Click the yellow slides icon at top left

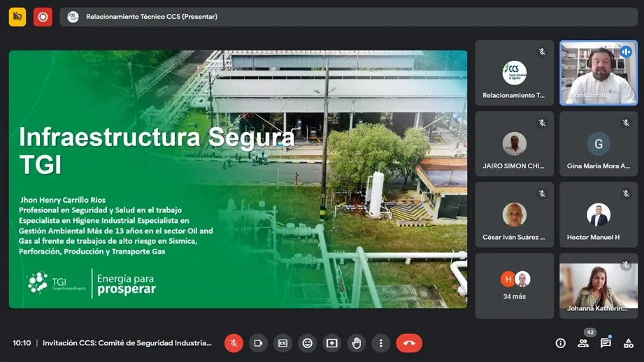click(17, 17)
